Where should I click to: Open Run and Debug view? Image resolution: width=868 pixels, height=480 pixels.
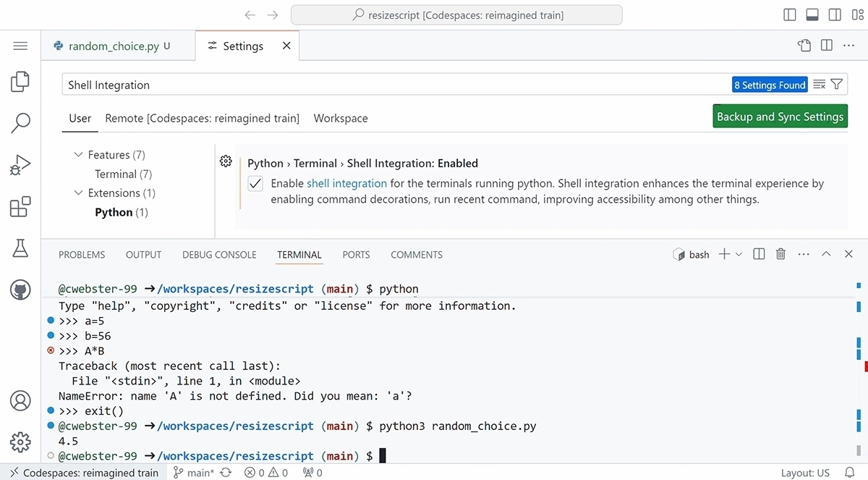pyautogui.click(x=20, y=165)
